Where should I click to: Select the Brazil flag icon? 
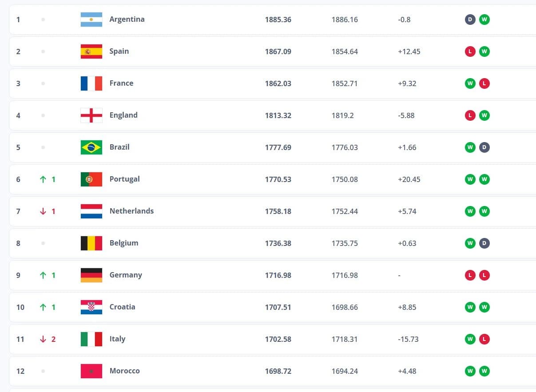pyautogui.click(x=91, y=147)
